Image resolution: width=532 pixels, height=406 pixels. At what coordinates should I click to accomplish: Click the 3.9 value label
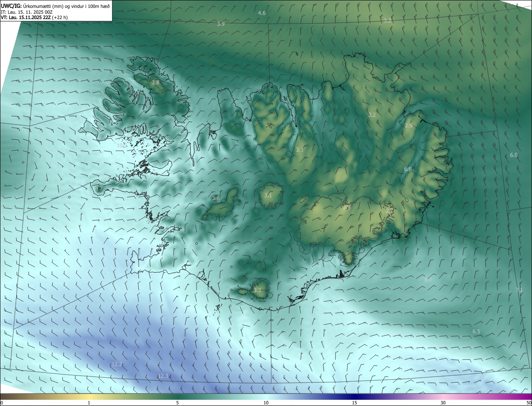click(221, 24)
